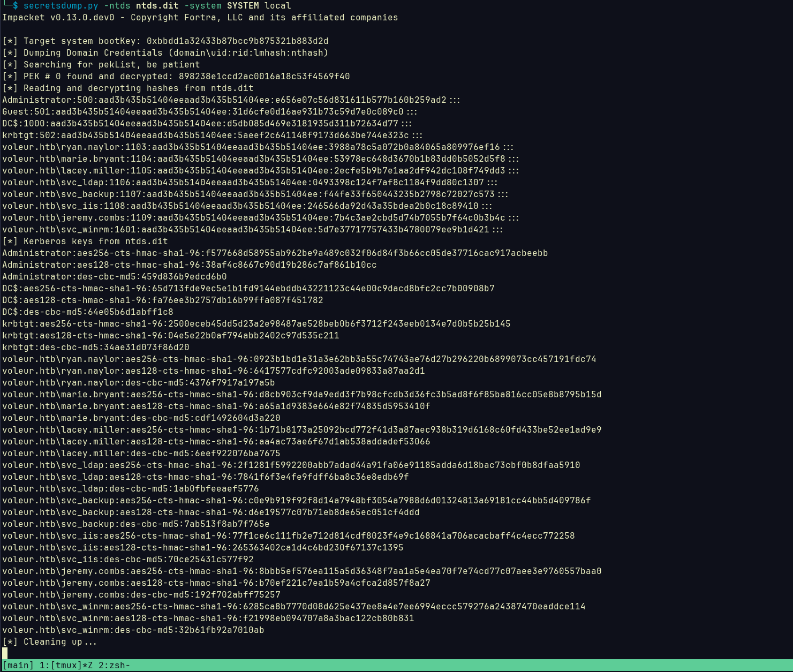Click the lacey.miller:1105 hash line

261,171
